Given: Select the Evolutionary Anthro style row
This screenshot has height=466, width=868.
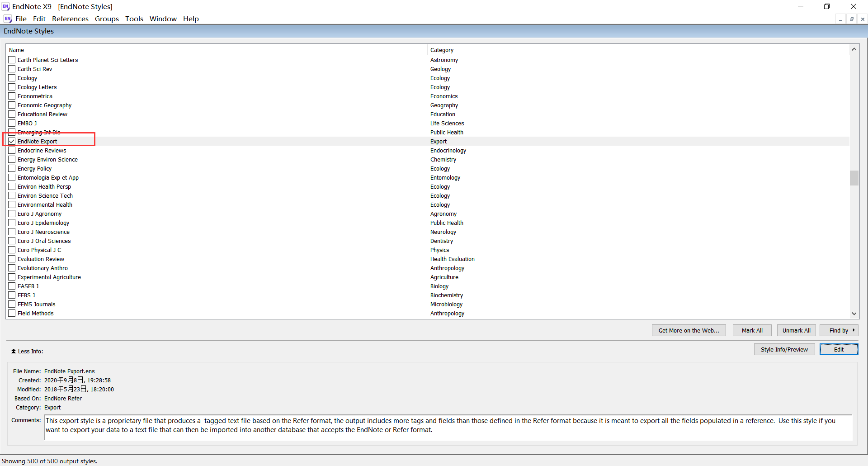Looking at the screenshot, I should click(428, 268).
